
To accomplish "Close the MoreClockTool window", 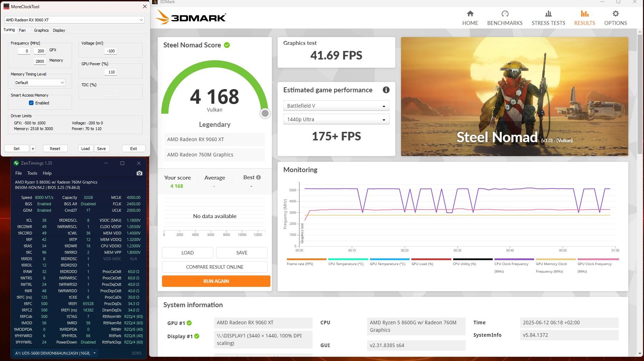I will 144,6.
